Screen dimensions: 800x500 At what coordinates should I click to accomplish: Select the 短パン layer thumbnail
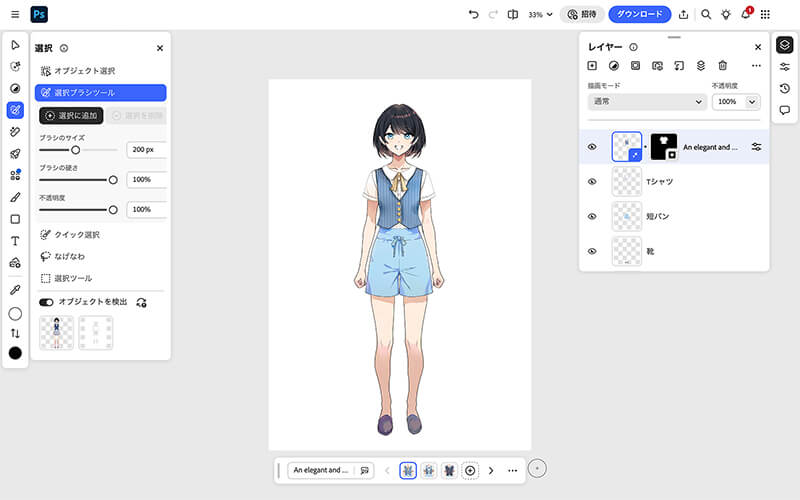(x=627, y=216)
